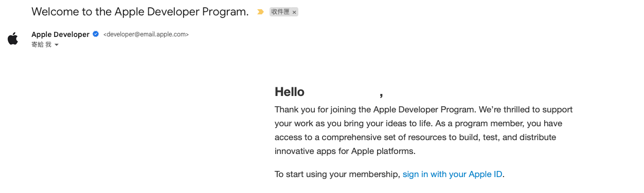Click the period after the Apple ID link
644x193 pixels.
pyautogui.click(x=504, y=175)
